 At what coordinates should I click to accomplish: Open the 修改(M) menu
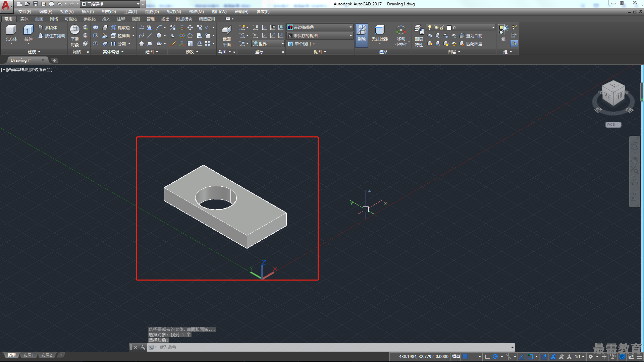(196, 12)
